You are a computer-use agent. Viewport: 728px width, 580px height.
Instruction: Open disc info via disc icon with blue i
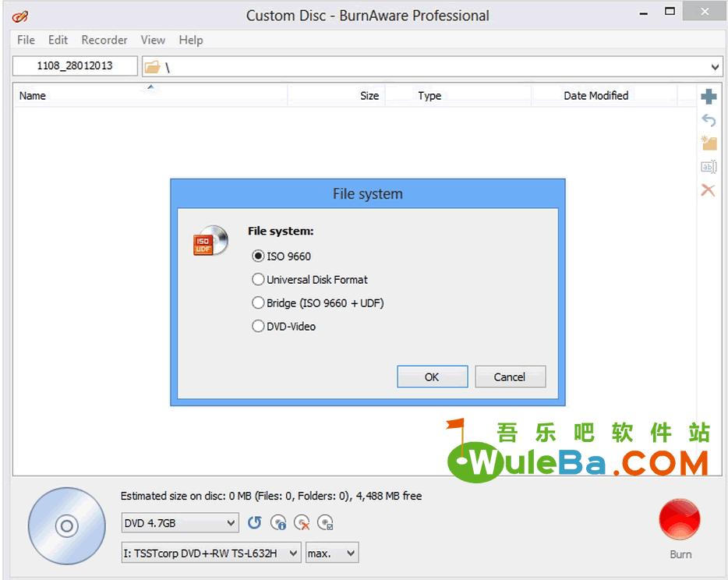[278, 523]
